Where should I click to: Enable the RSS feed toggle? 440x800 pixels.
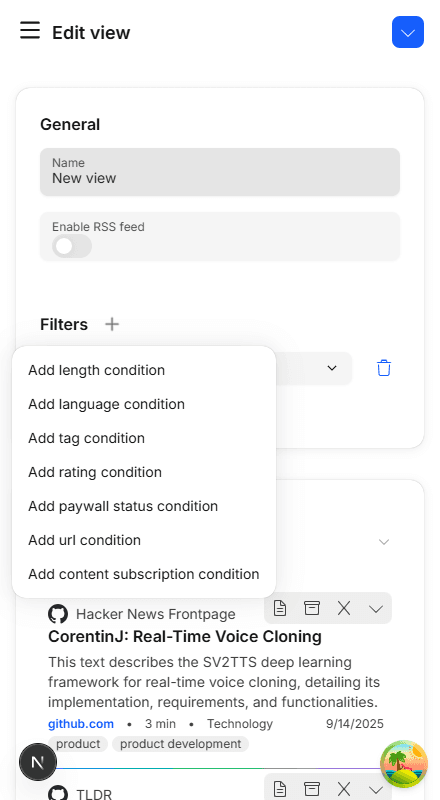pos(72,246)
